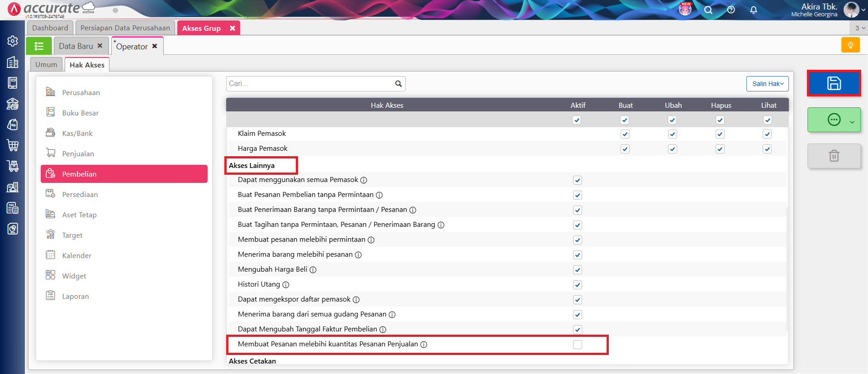The width and height of the screenshot is (868, 374).
Task: Expand the Salin Hak dropdown
Action: click(767, 84)
